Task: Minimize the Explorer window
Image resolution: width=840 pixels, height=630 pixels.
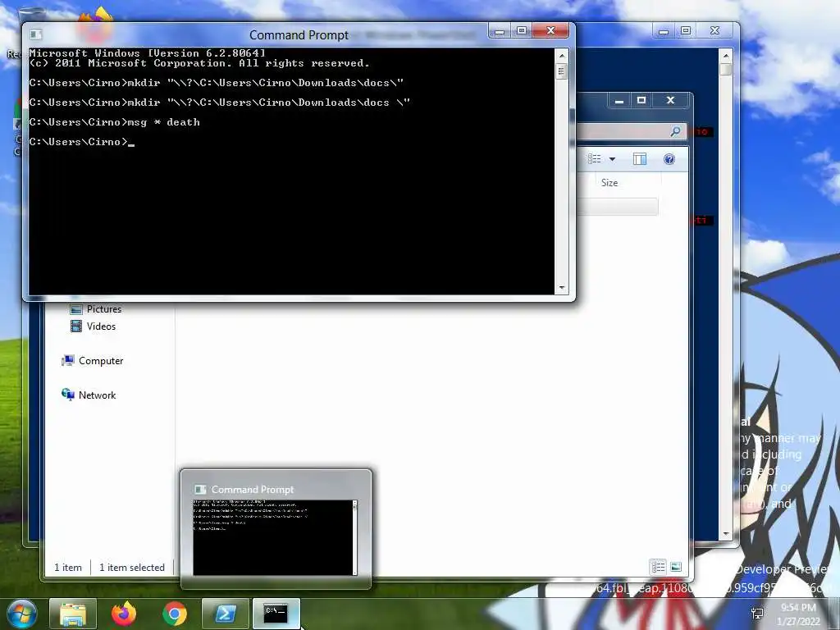Action: [x=619, y=100]
